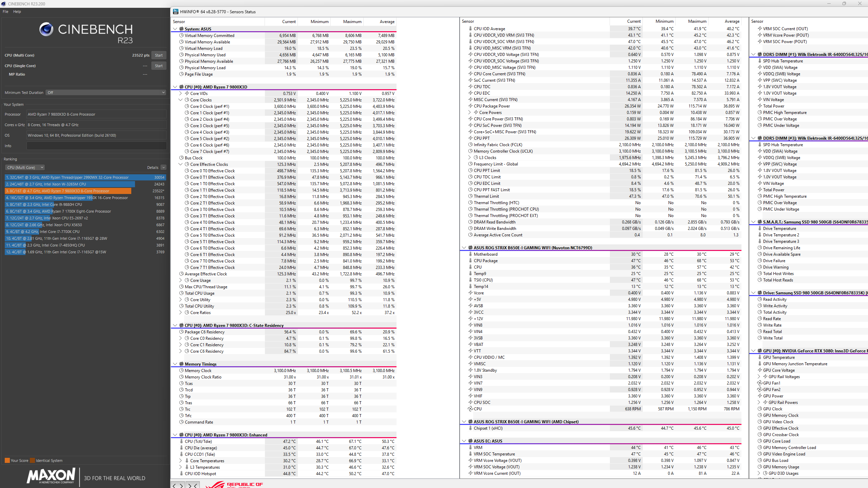Click the CPU fan icon in Nuvoton section
The image size is (868, 488).
pos(470,409)
